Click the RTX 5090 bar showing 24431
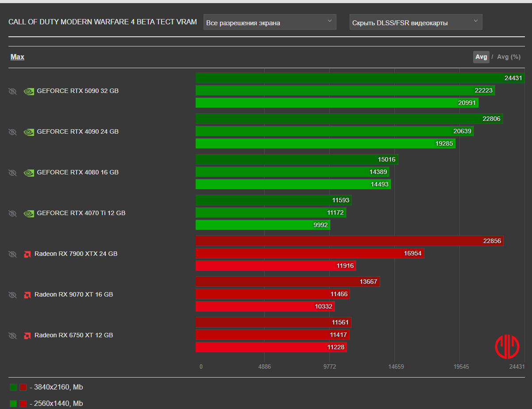Screen dimensions: 532x409 click(360, 78)
